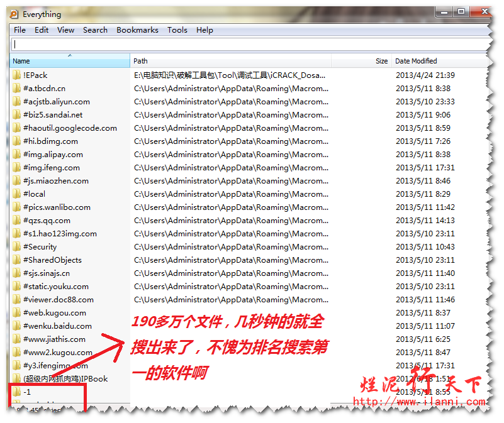Select the #js.miaozhen.com entry name
The height and width of the screenshot is (423, 504).
56,181
